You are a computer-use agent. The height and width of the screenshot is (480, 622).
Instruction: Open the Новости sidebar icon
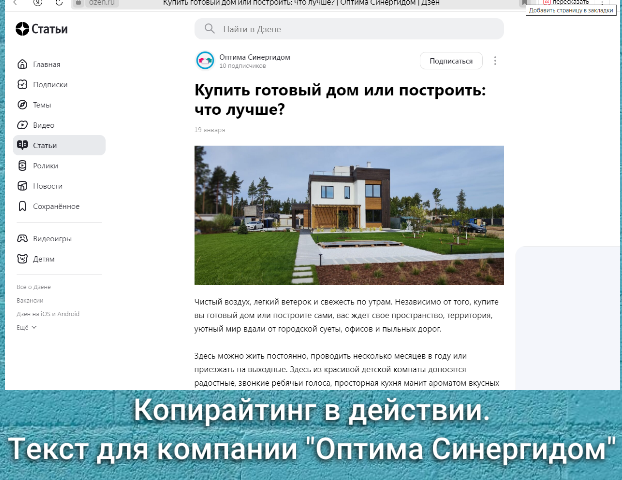click(x=22, y=186)
